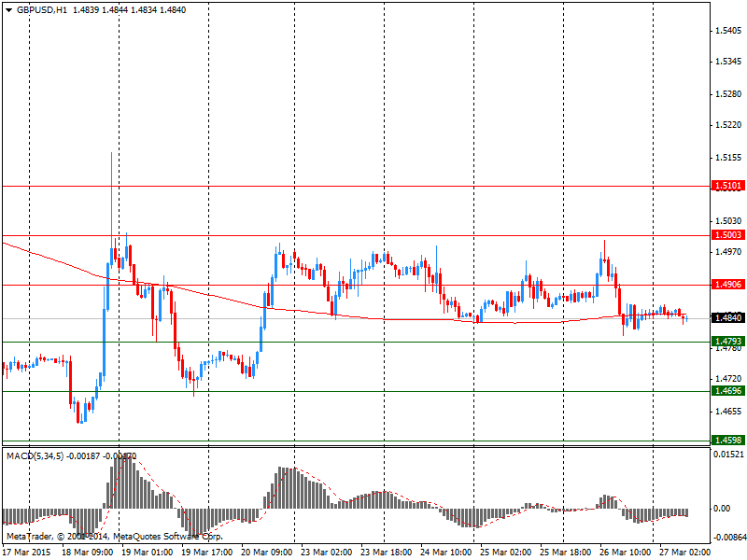Select the 19 Mar 17:00 time label
This screenshot has width=747, height=560.
point(206,552)
